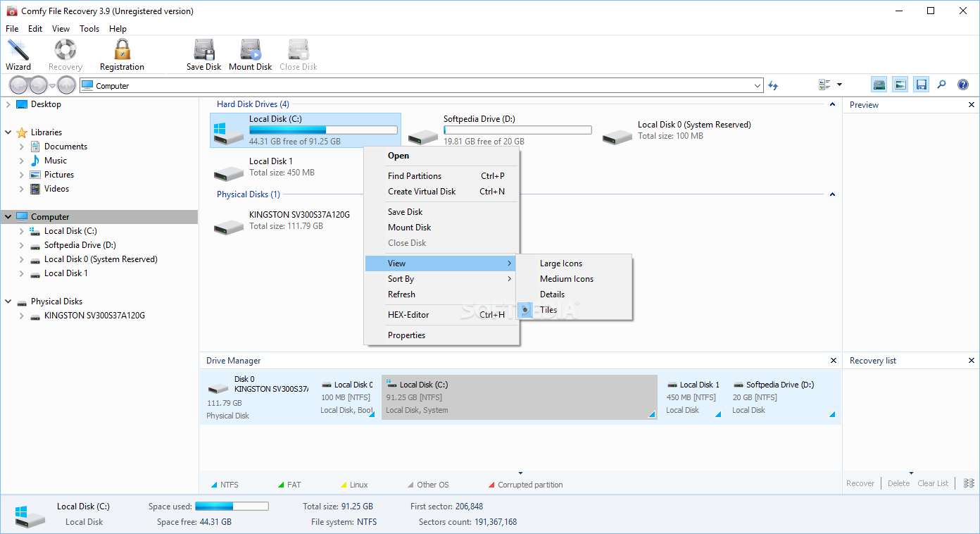Select Local Disk 1 450 MB partition block

click(693, 397)
